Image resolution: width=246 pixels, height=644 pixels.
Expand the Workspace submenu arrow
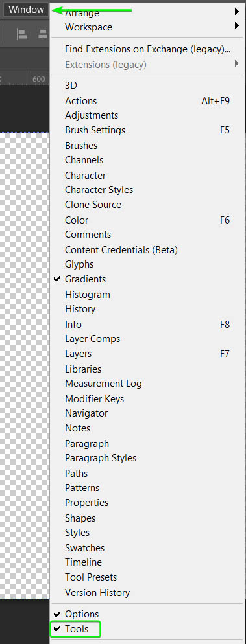pyautogui.click(x=237, y=26)
